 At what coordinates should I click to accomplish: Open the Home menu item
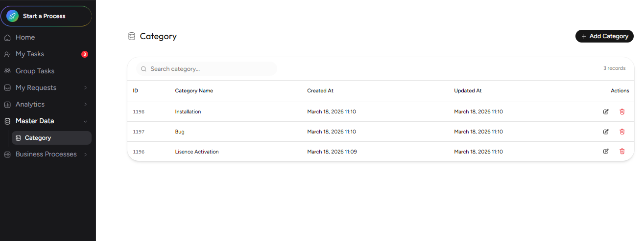tap(25, 38)
